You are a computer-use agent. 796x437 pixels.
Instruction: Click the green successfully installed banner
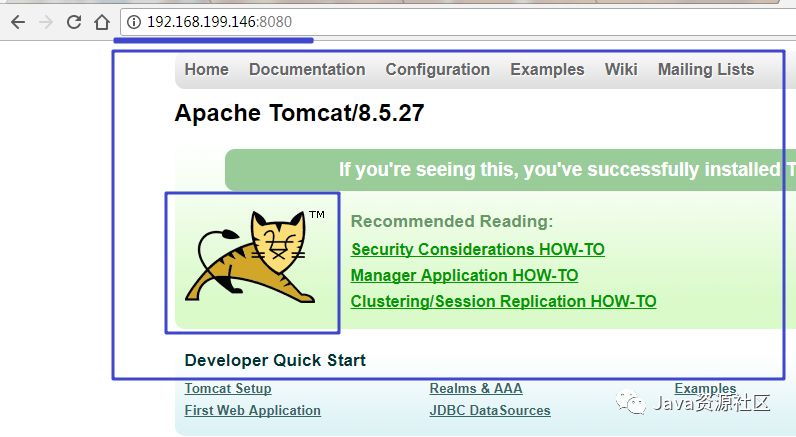pyautogui.click(x=510, y=170)
